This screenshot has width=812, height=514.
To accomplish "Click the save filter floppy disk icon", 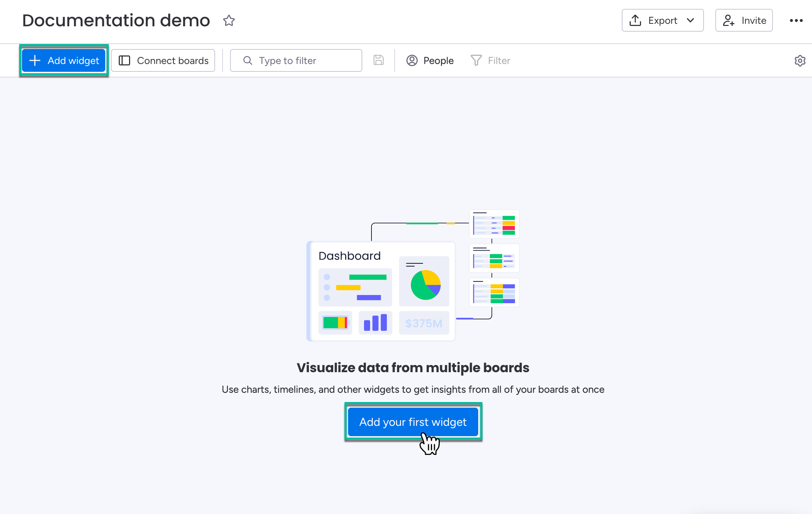I will click(378, 60).
